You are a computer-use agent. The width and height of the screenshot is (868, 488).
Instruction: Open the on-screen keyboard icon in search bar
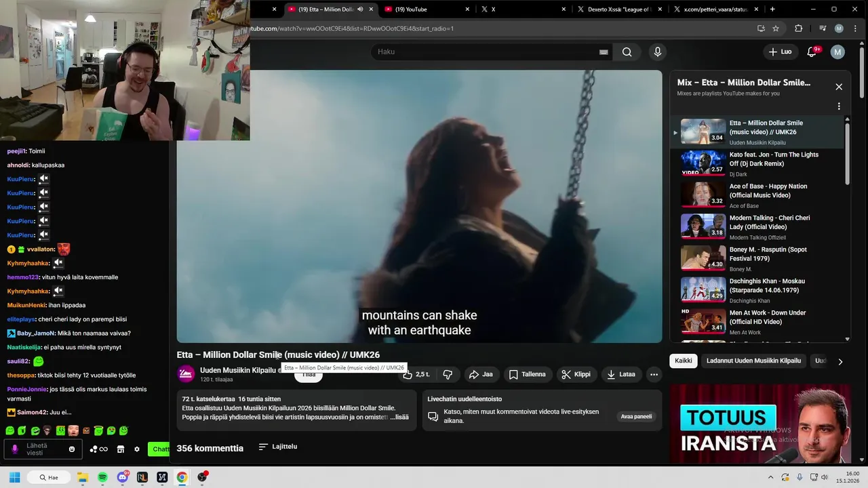coord(604,52)
